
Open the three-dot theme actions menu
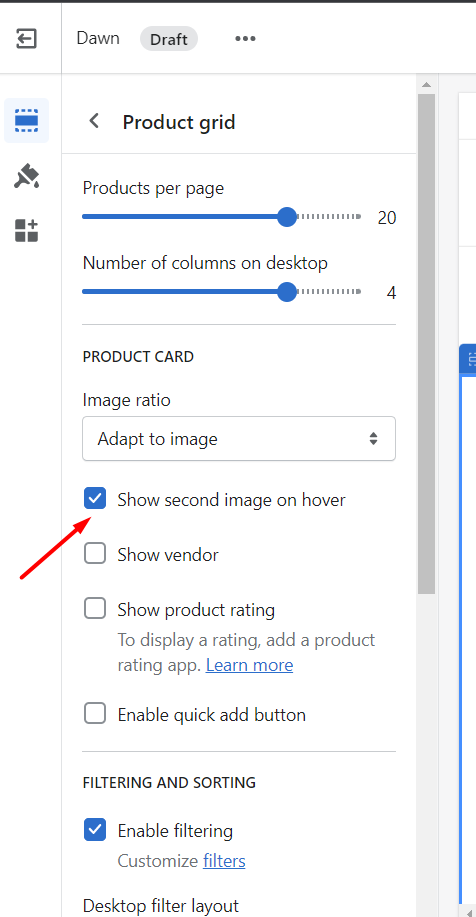pyautogui.click(x=246, y=39)
